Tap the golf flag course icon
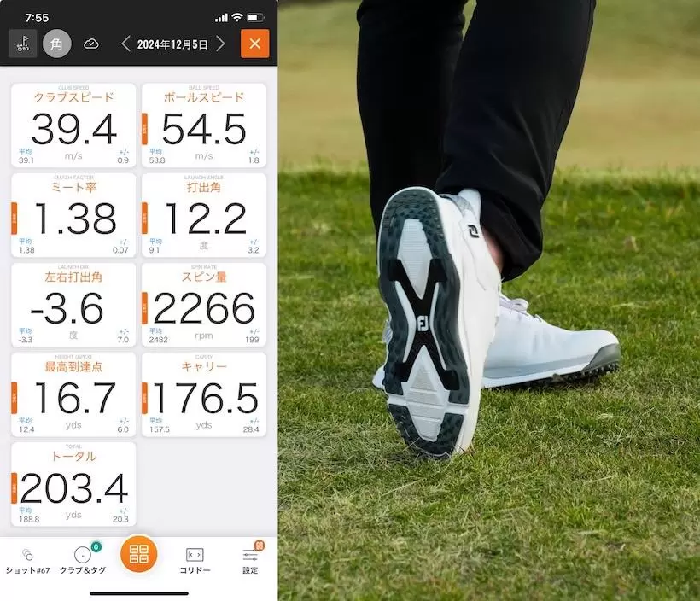Image resolution: width=700 pixels, height=601 pixels. [23, 44]
